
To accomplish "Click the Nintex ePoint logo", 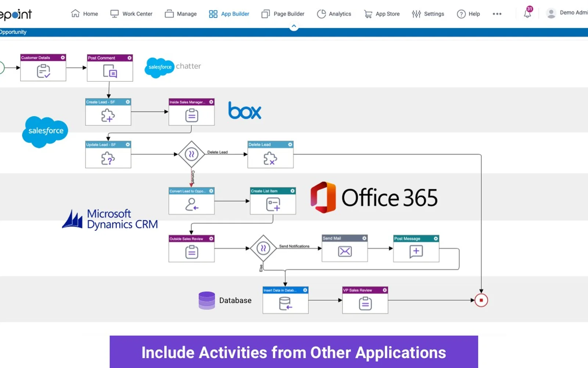I will click(x=16, y=14).
